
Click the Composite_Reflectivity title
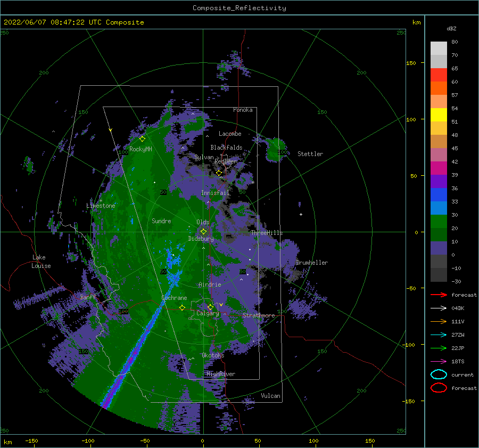point(240,7)
